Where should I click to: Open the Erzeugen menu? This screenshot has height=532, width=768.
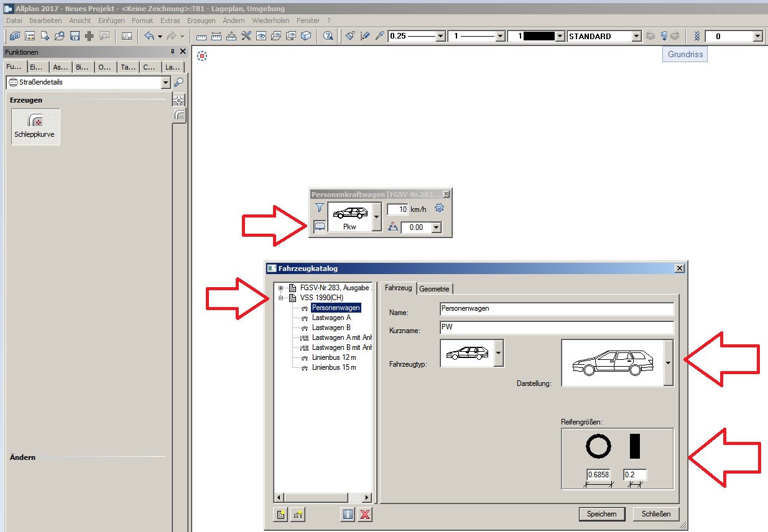[201, 21]
